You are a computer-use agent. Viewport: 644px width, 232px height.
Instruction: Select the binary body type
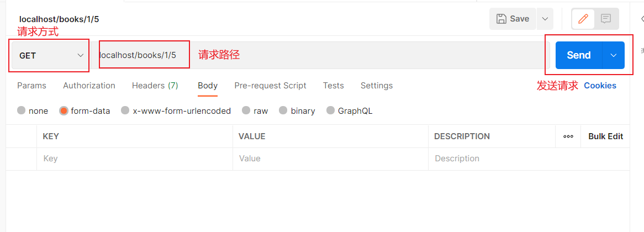click(297, 111)
